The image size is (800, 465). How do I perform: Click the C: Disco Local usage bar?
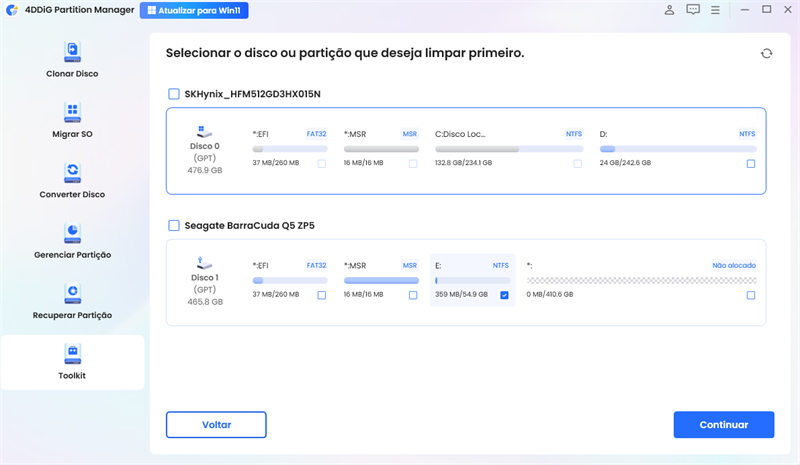click(508, 149)
